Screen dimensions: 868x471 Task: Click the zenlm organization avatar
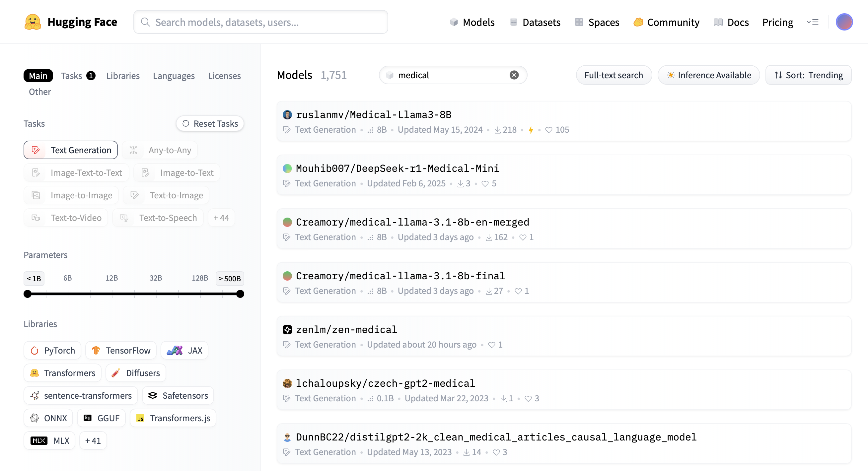click(x=287, y=329)
